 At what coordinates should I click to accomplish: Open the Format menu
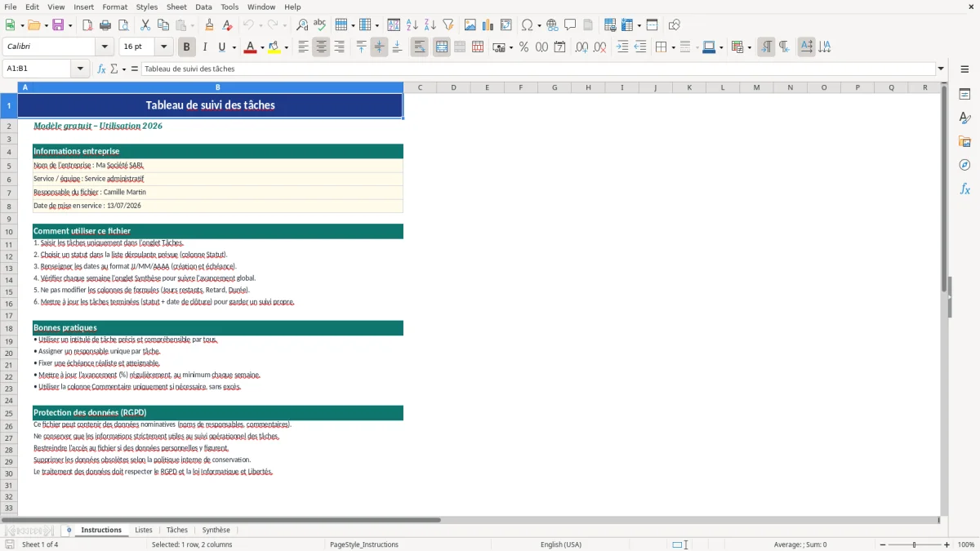(x=115, y=7)
